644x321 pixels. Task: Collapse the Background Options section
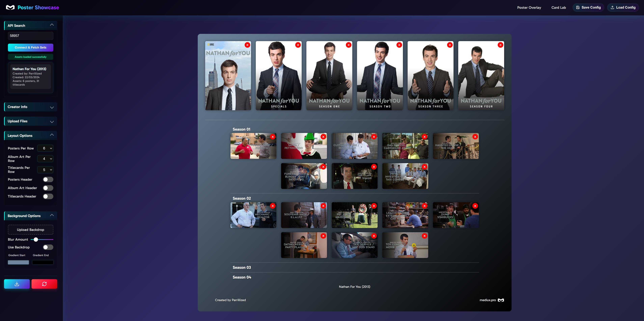point(31,216)
